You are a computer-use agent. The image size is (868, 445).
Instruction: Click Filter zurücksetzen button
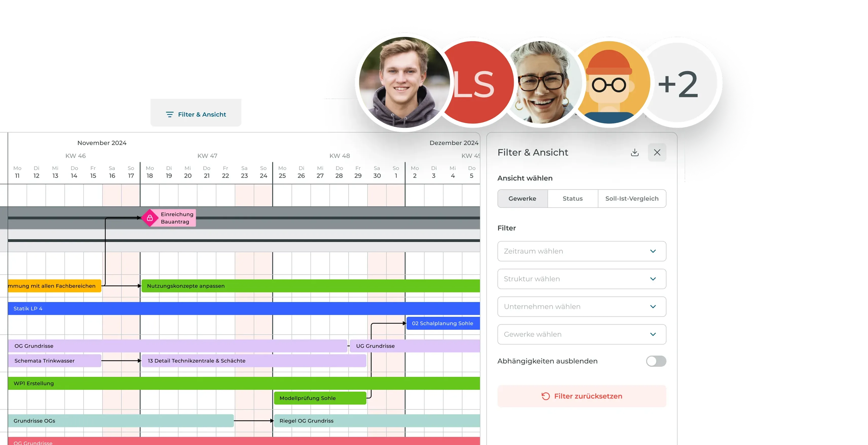[581, 396]
